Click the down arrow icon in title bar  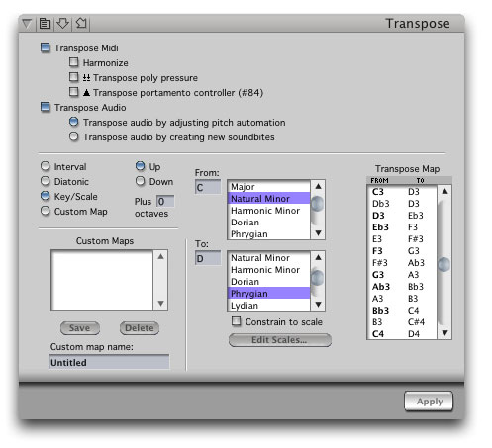[62, 23]
